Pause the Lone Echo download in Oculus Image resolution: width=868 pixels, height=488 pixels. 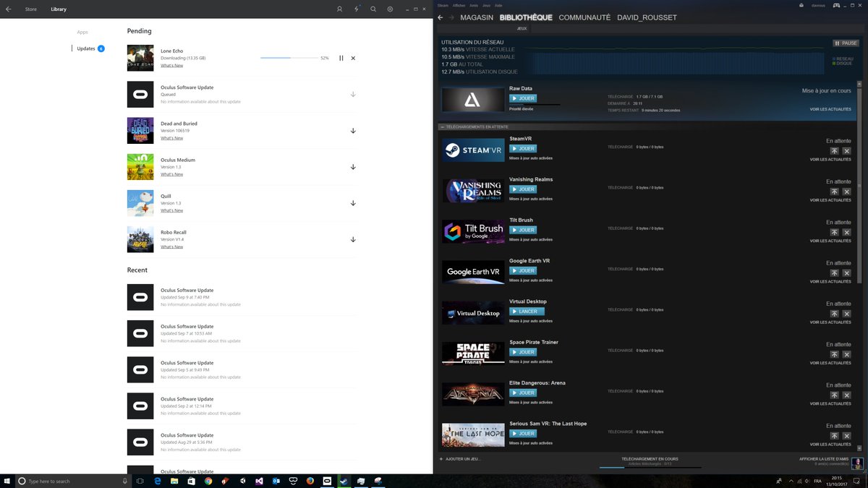[341, 58]
